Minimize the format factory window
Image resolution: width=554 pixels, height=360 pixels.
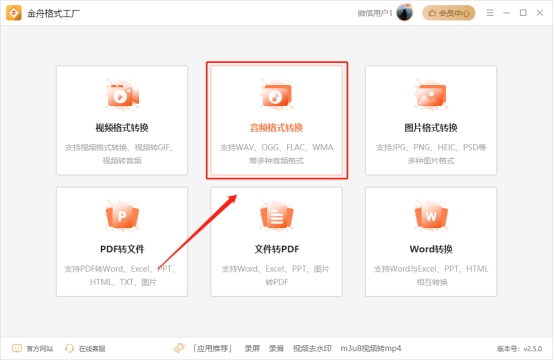(x=507, y=13)
